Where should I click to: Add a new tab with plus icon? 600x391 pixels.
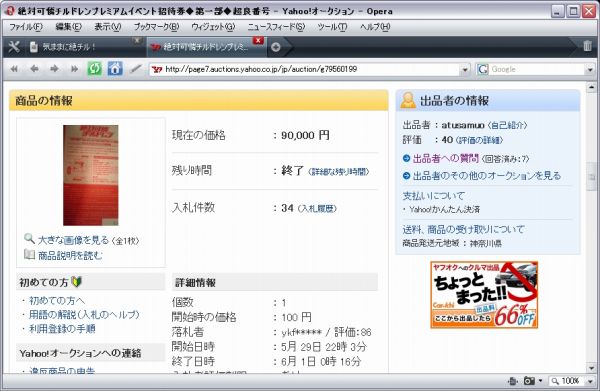pyautogui.click(x=276, y=47)
